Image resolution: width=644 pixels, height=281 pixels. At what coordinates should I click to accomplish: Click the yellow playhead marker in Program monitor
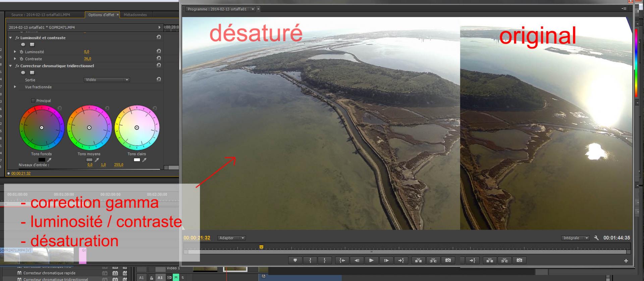261,247
